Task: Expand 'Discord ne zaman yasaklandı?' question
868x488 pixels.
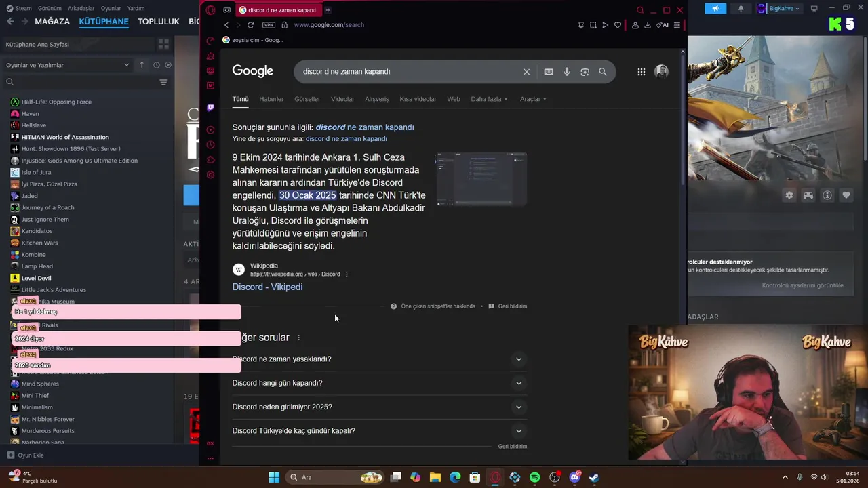Action: [379, 359]
